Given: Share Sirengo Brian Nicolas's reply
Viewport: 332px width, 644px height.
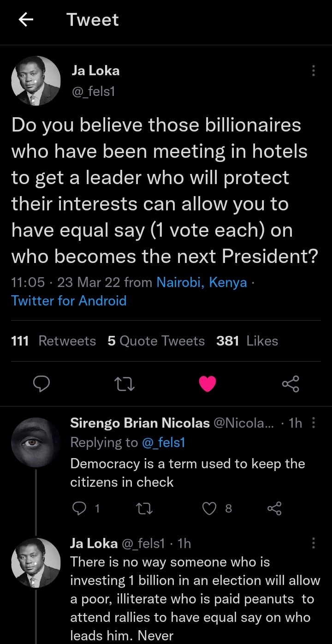Looking at the screenshot, I should [x=274, y=508].
